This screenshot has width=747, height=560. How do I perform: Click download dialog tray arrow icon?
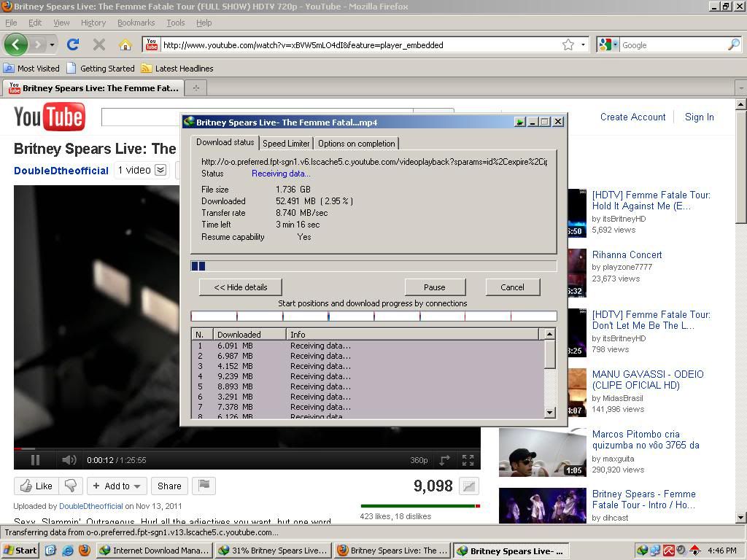pyautogui.click(x=519, y=122)
